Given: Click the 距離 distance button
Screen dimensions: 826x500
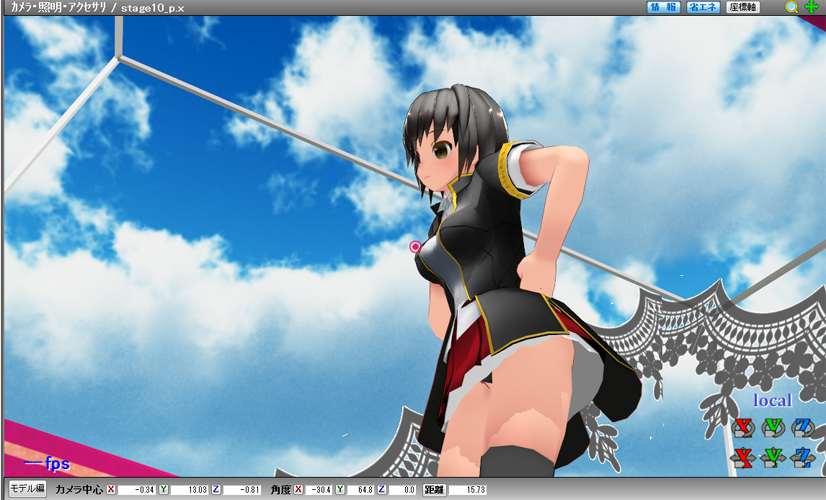Looking at the screenshot, I should point(434,489).
